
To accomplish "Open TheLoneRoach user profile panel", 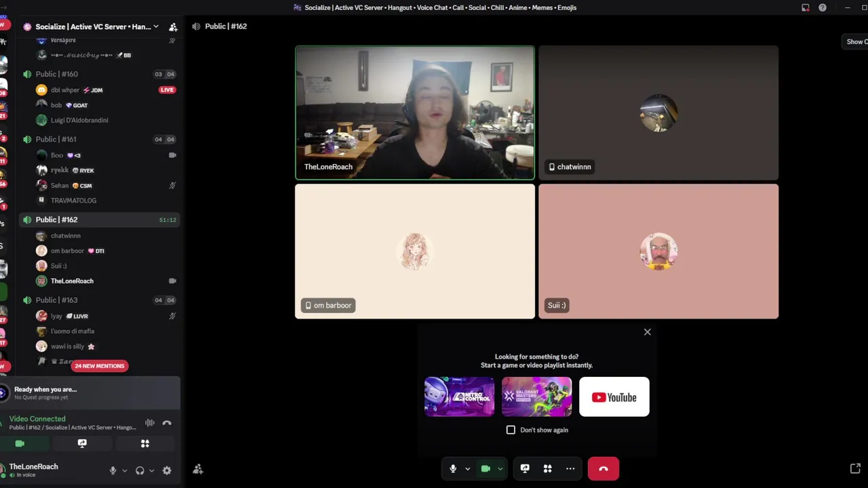I will [34, 470].
